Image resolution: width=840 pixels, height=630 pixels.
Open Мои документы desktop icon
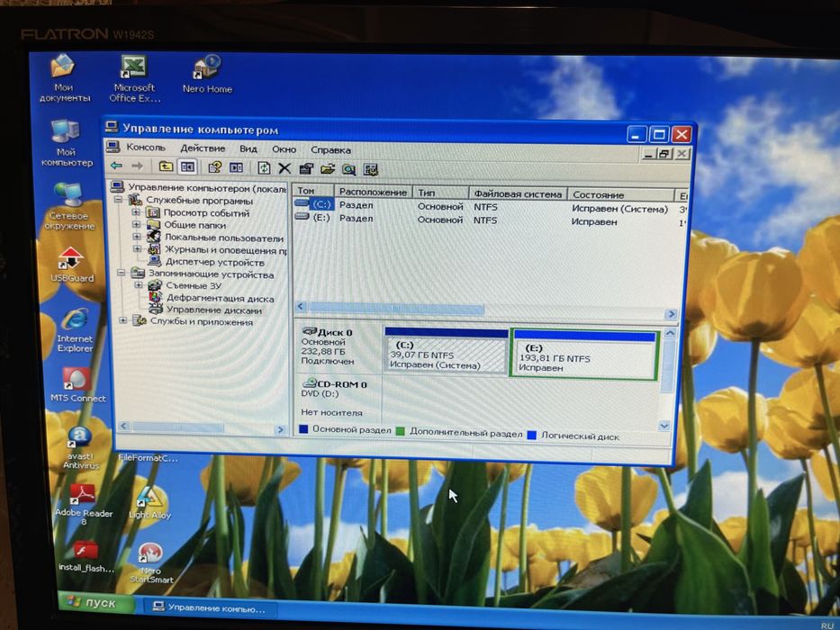[x=63, y=78]
